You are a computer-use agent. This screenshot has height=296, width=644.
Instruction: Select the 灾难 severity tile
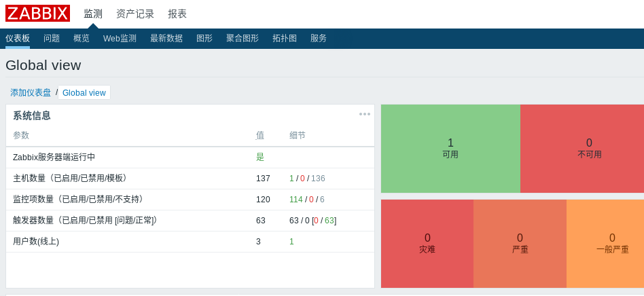coord(427,243)
